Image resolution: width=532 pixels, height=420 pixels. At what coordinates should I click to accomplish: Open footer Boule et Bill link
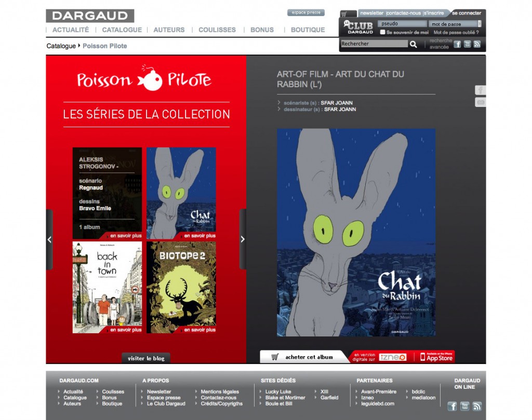coord(278,404)
